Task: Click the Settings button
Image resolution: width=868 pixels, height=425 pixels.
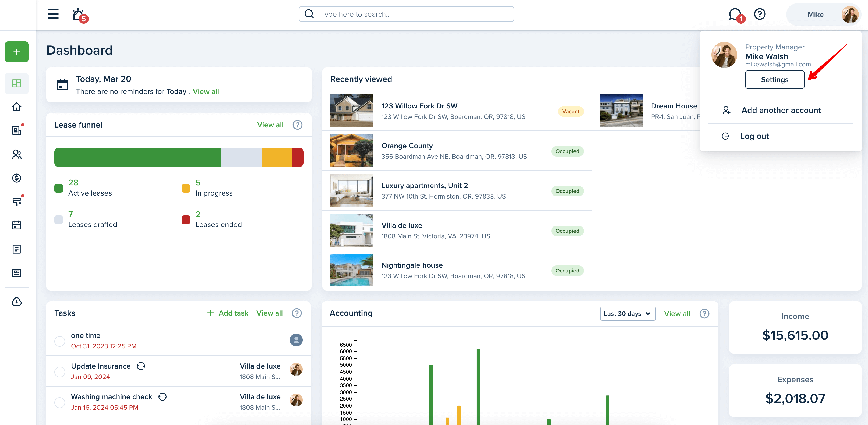Action: 774,79
